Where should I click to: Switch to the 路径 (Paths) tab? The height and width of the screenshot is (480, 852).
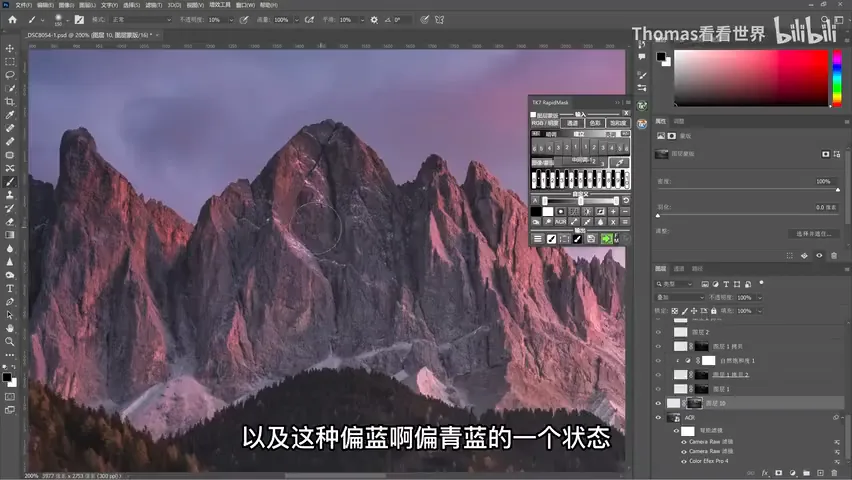[x=697, y=269]
